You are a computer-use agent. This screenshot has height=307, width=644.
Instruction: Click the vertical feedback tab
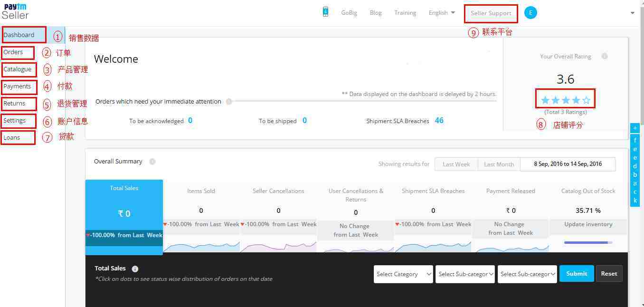(635, 170)
